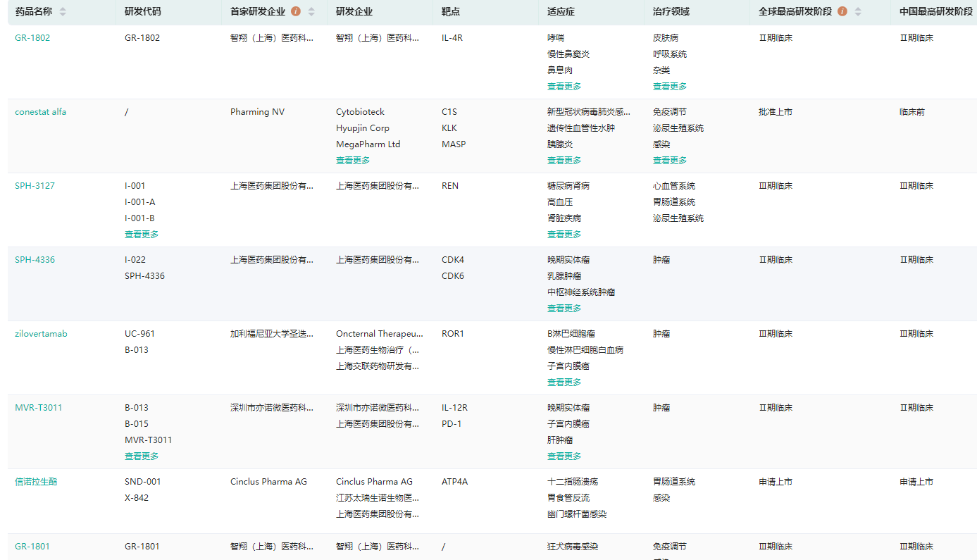
Task: Expand 研发企业 查看更多 in conestat alfa row
Action: click(353, 161)
